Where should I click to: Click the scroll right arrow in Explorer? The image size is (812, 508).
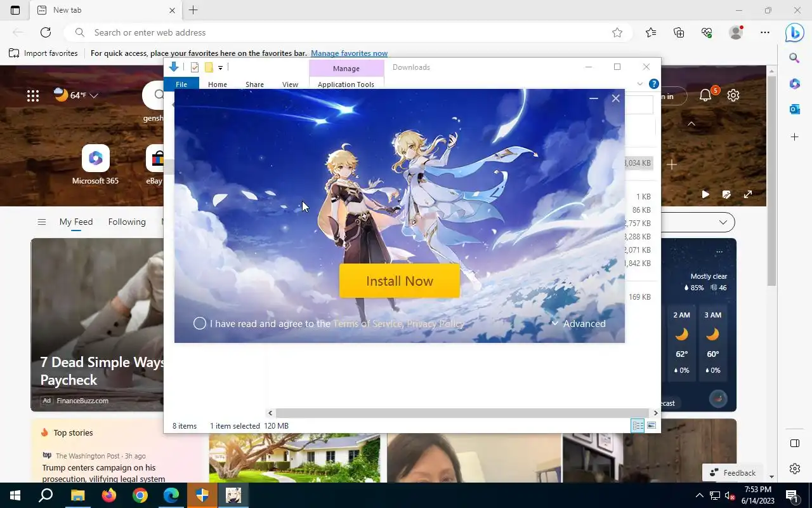click(x=655, y=413)
